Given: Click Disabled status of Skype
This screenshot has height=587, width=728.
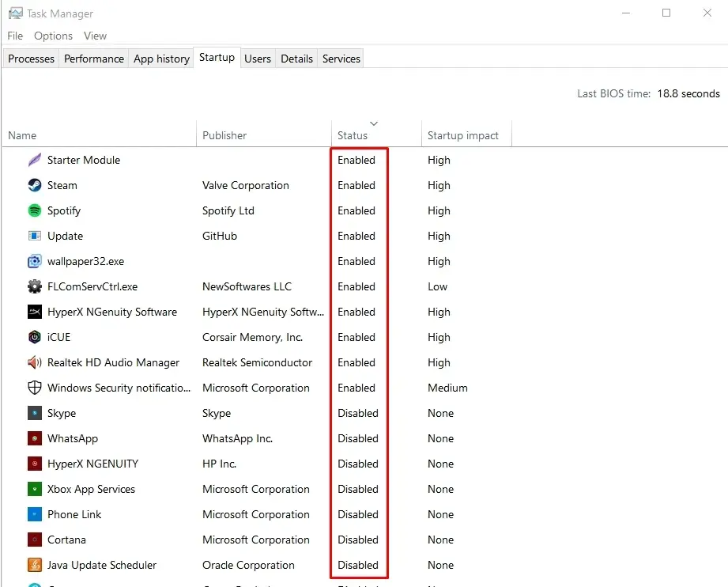Looking at the screenshot, I should coord(358,413).
